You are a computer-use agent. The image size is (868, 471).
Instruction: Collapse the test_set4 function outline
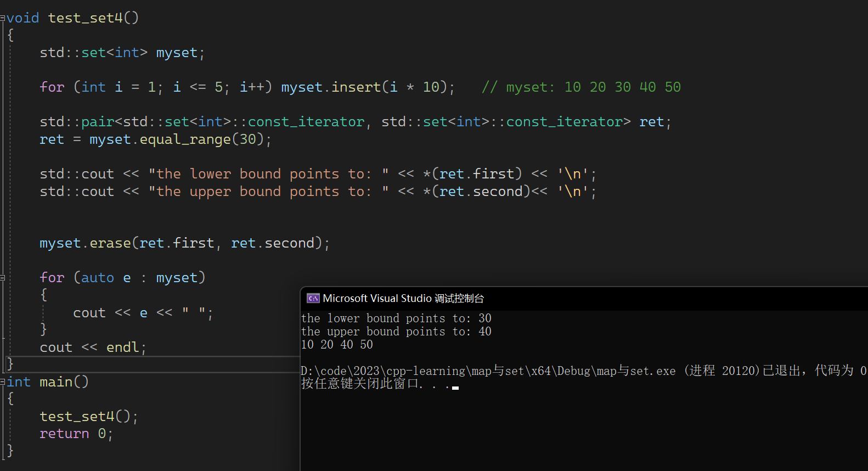coord(3,18)
